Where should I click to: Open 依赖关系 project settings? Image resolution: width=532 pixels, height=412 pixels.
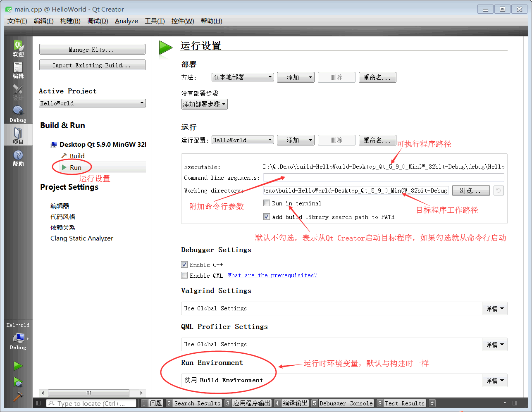(63, 227)
